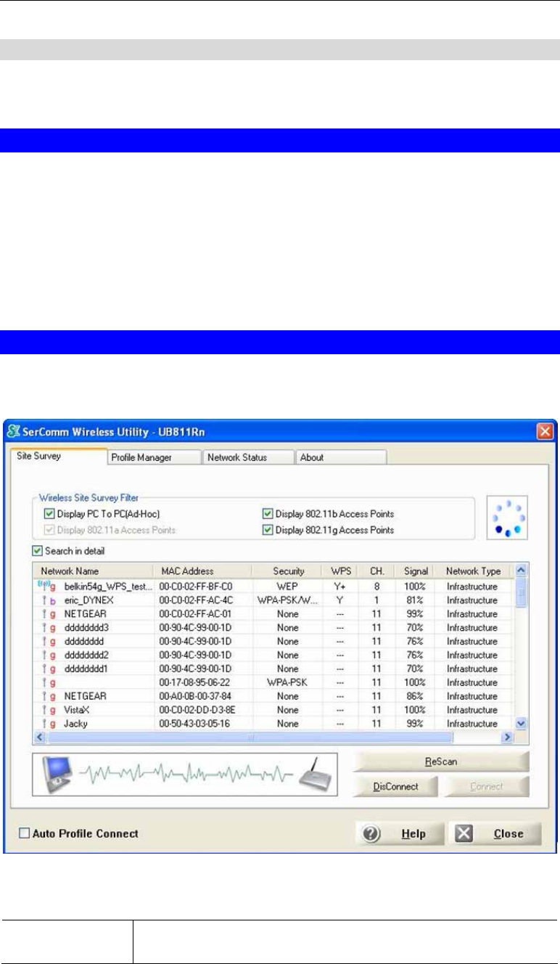Select the VistaX network name
The height and width of the screenshot is (964, 560).
77,709
